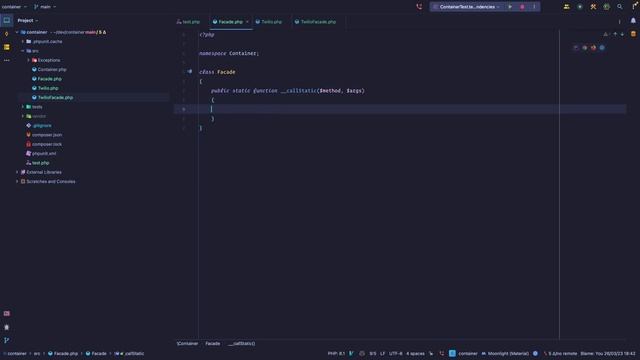640x360 pixels.
Task: Switch to the Twilio.php tab
Action: tap(269, 22)
